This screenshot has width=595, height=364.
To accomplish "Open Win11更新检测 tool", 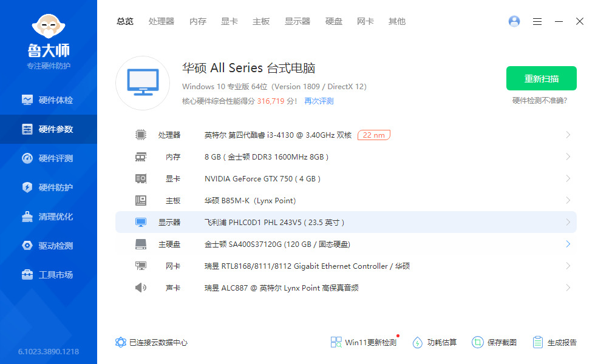I will click(x=364, y=342).
